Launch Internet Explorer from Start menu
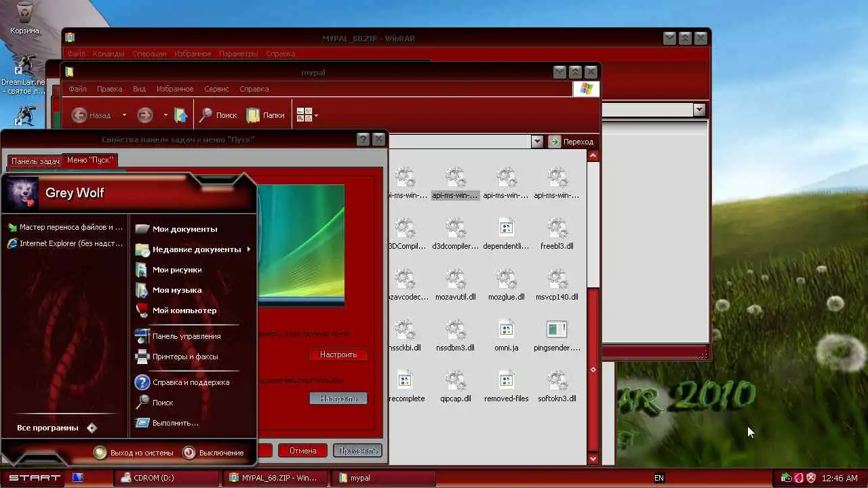The width and height of the screenshot is (868, 488). tap(65, 243)
